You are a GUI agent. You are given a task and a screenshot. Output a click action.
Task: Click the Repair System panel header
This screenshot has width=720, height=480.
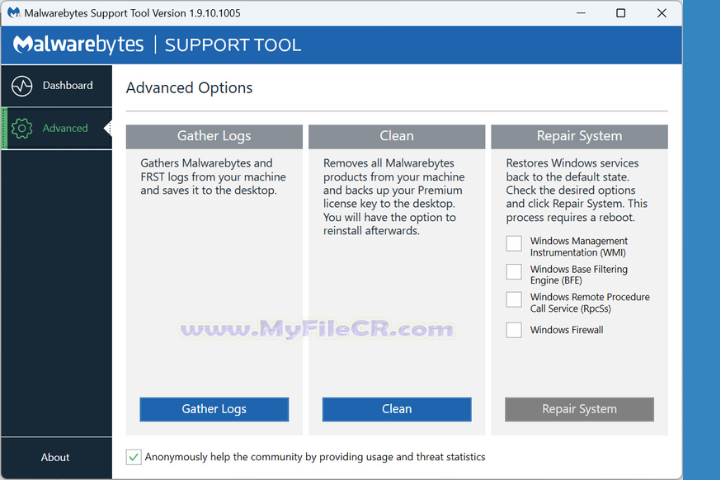click(x=579, y=136)
